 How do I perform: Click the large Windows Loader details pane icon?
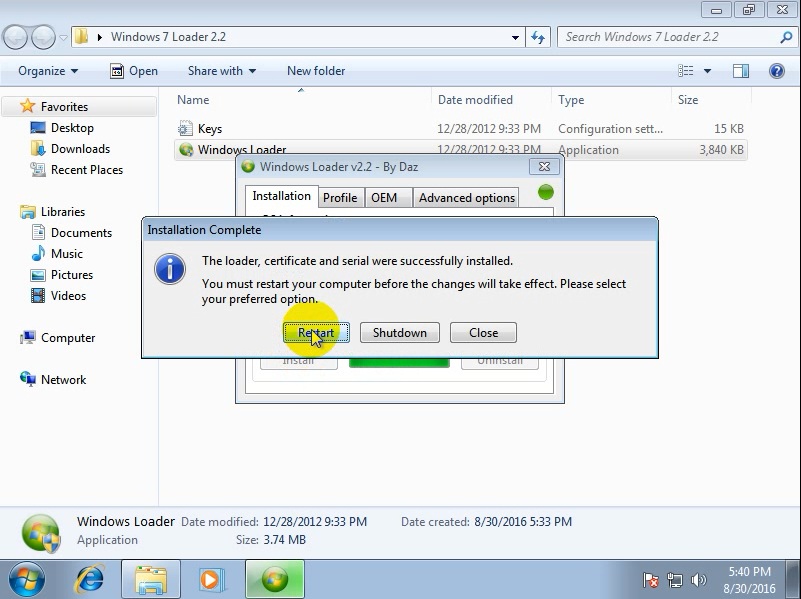(x=41, y=533)
